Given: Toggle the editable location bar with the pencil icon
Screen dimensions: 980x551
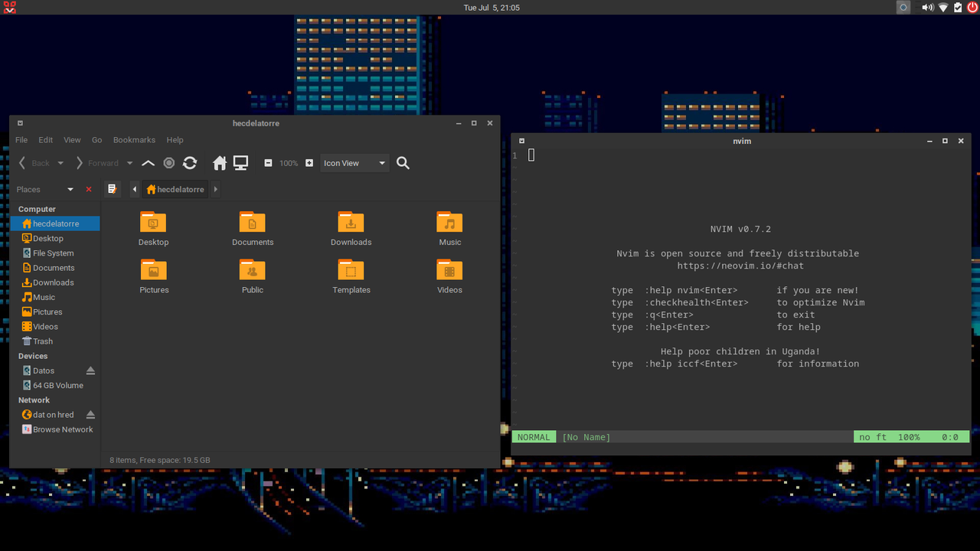Looking at the screenshot, I should pyautogui.click(x=112, y=189).
